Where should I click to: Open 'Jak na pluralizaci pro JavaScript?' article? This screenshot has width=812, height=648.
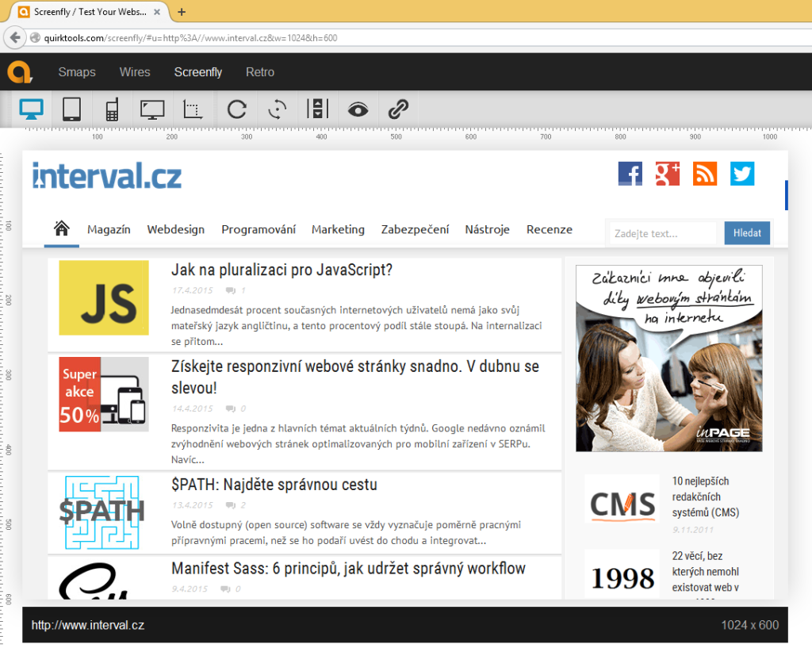pyautogui.click(x=282, y=270)
